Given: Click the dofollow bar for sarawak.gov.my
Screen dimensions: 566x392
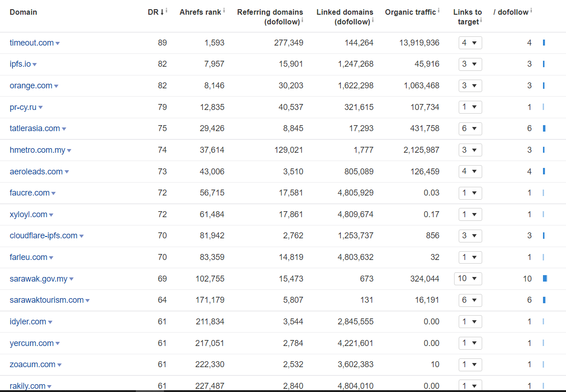Looking at the screenshot, I should (x=545, y=279).
